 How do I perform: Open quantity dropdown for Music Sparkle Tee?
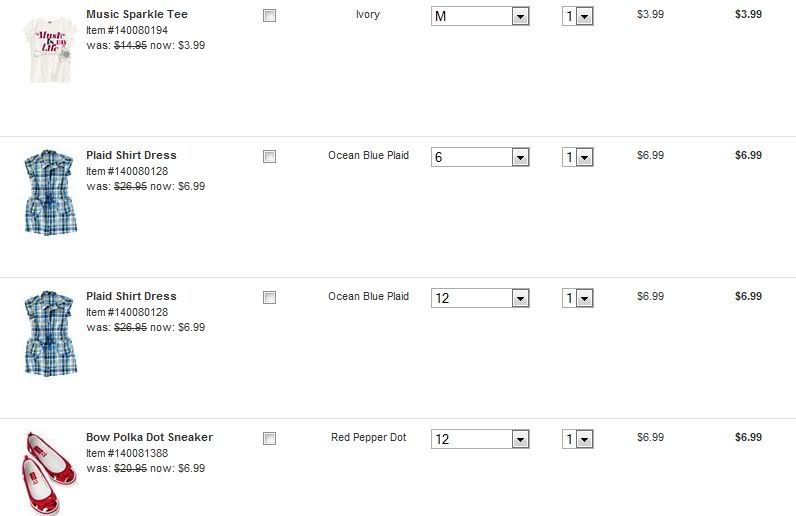point(577,17)
